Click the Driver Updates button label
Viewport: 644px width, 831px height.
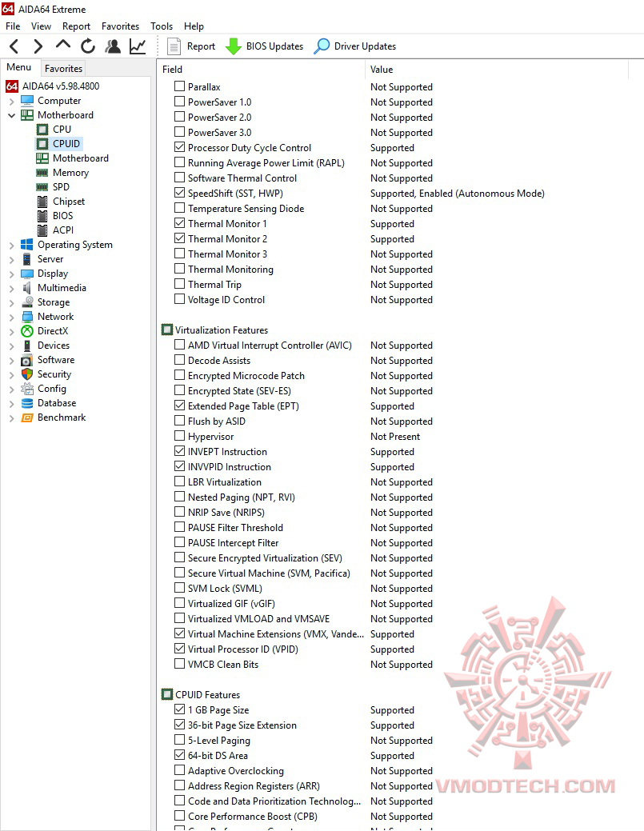[365, 46]
